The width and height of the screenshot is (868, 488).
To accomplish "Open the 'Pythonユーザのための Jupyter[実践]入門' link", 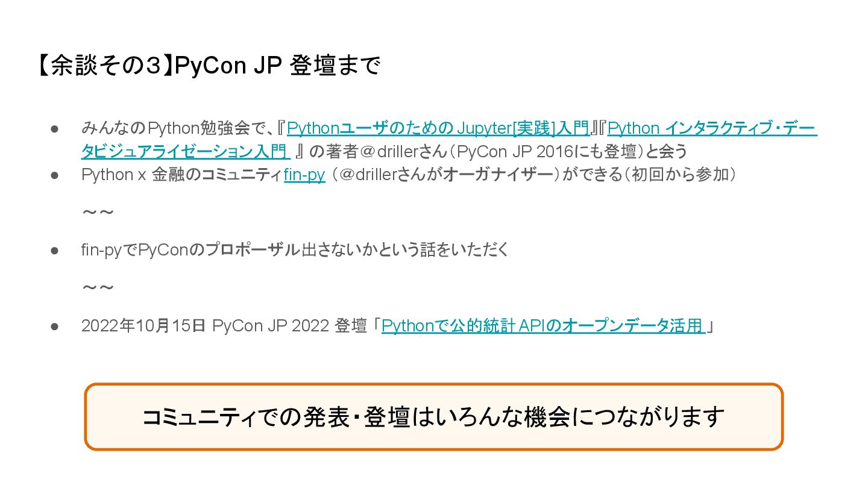I will (x=438, y=128).
